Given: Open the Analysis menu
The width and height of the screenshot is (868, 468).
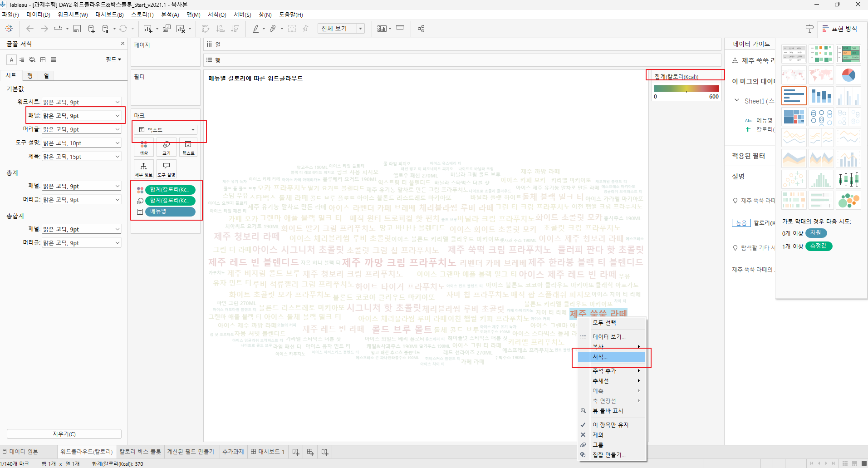Looking at the screenshot, I should pos(170,15).
